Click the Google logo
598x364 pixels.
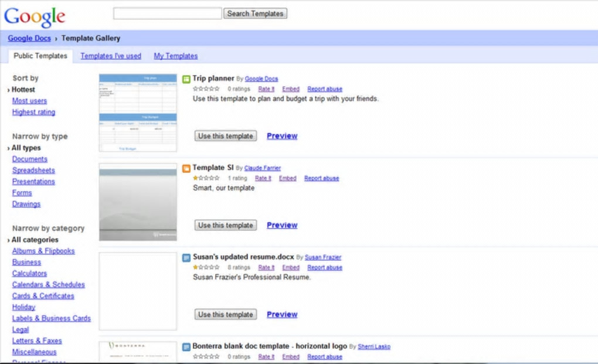click(35, 17)
